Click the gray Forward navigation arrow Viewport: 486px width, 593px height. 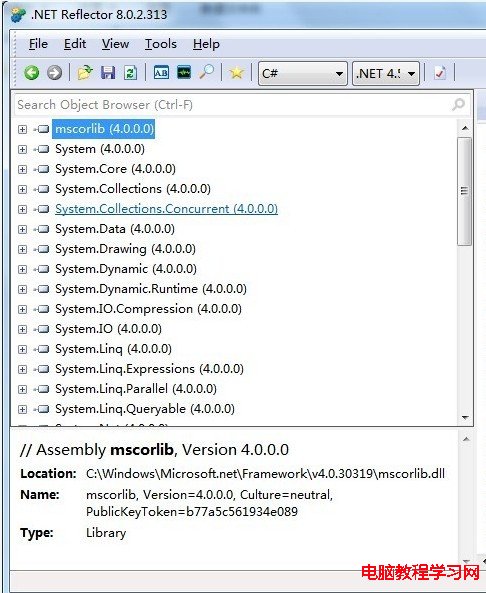point(54,73)
